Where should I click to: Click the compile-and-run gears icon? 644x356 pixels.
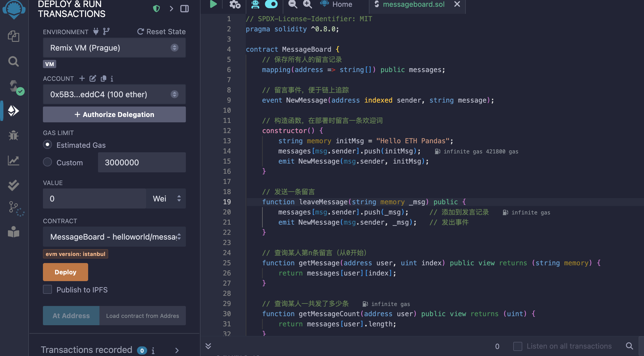point(235,4)
